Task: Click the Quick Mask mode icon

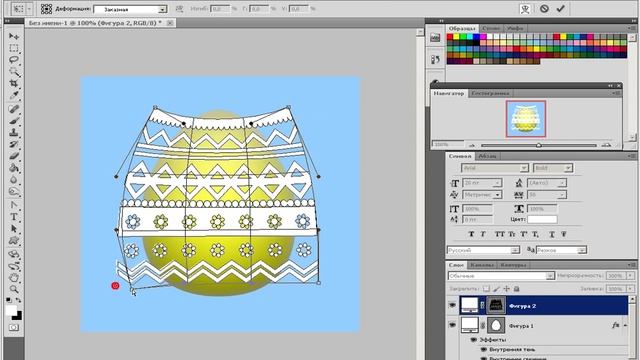Action: click(x=14, y=327)
